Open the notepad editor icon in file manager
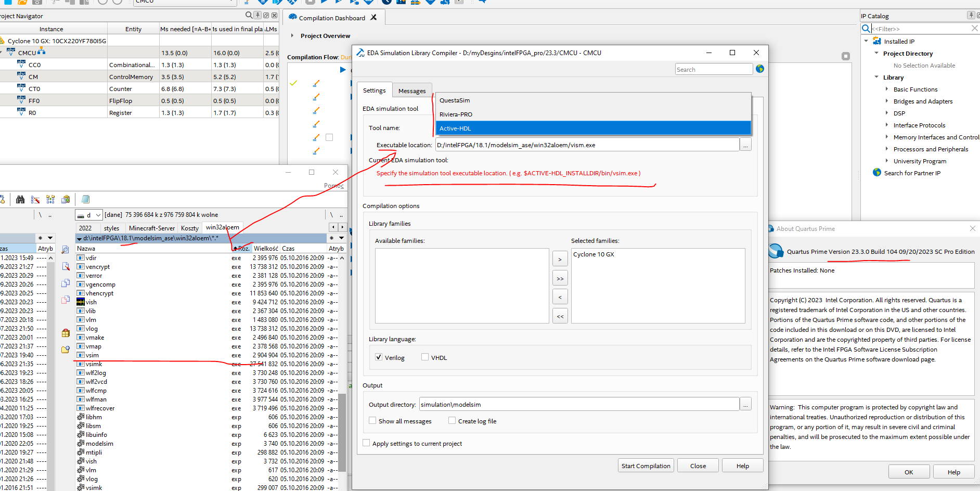This screenshot has height=491, width=980. (x=85, y=199)
